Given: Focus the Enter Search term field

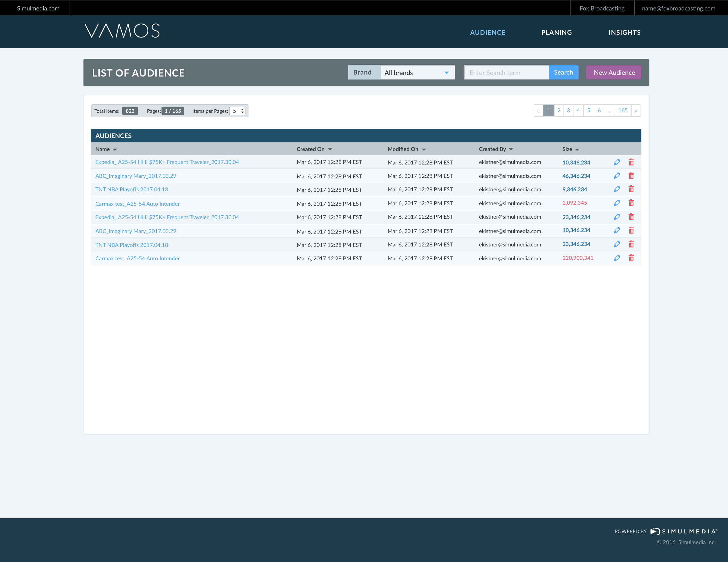Looking at the screenshot, I should 506,73.
